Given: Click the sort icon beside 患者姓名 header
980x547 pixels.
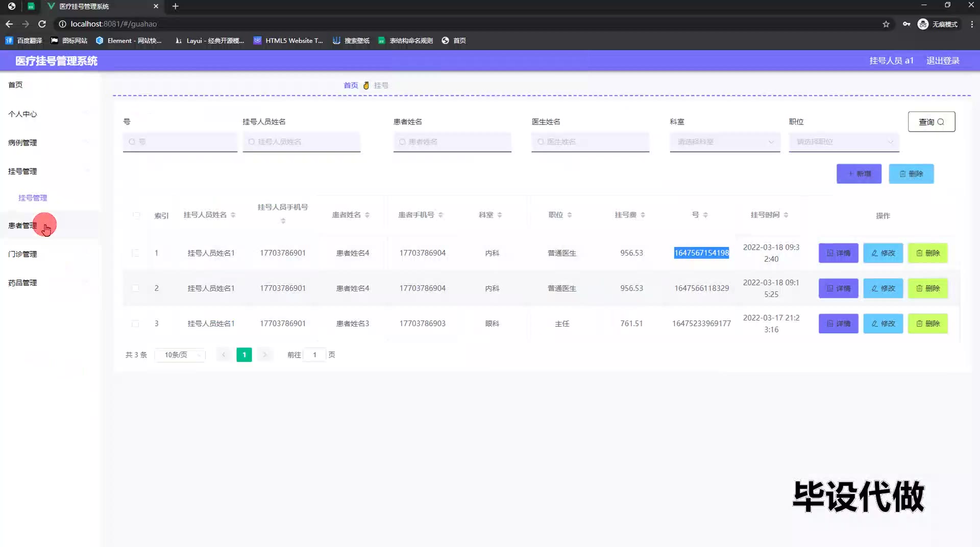Looking at the screenshot, I should (367, 215).
